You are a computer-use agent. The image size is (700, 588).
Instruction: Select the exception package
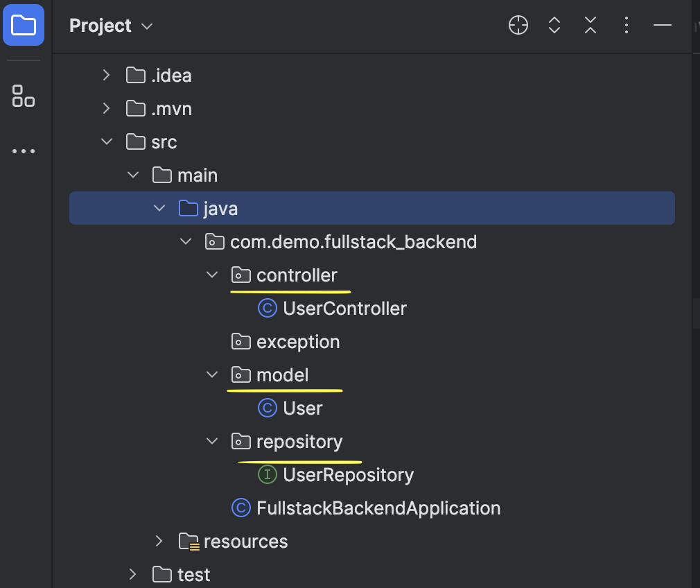(x=298, y=342)
